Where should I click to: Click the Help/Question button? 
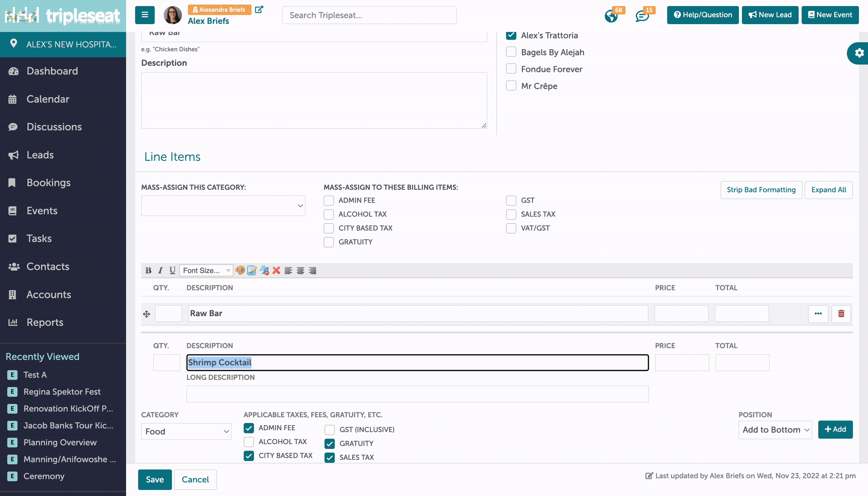point(703,15)
